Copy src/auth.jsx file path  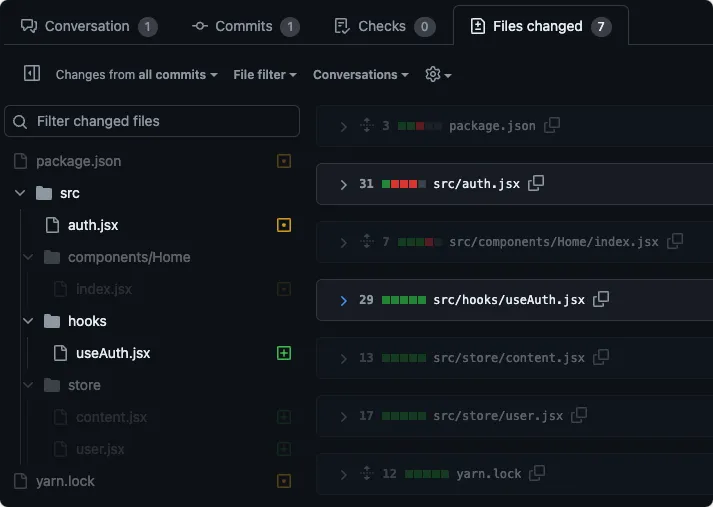click(x=536, y=183)
